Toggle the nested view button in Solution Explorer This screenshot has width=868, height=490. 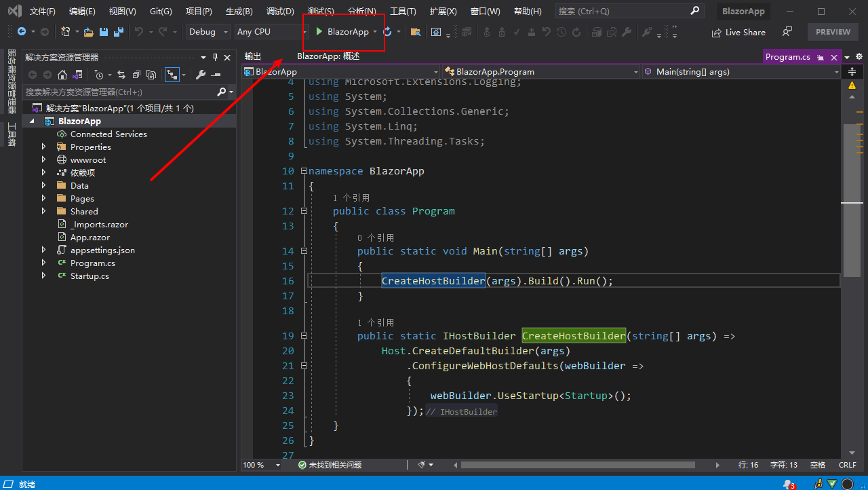(173, 75)
